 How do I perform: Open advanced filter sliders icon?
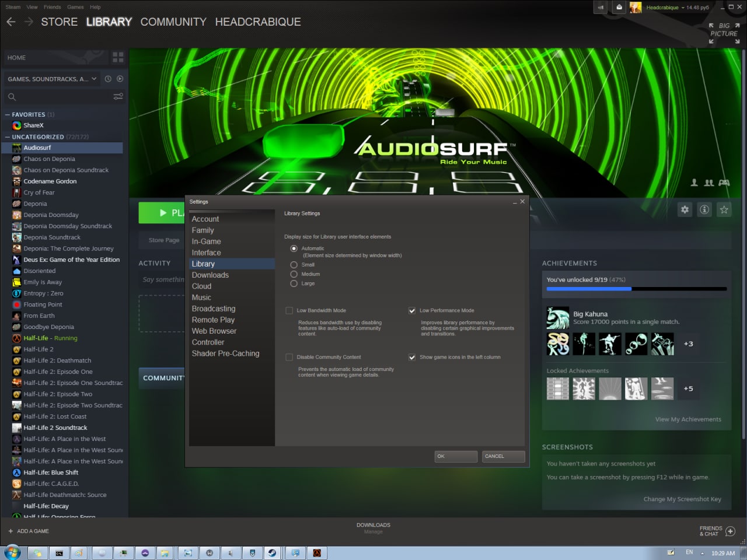tap(118, 96)
